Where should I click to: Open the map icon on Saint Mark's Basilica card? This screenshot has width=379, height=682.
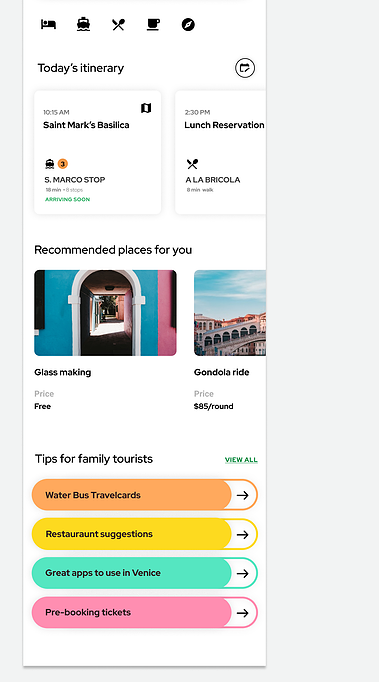146,108
